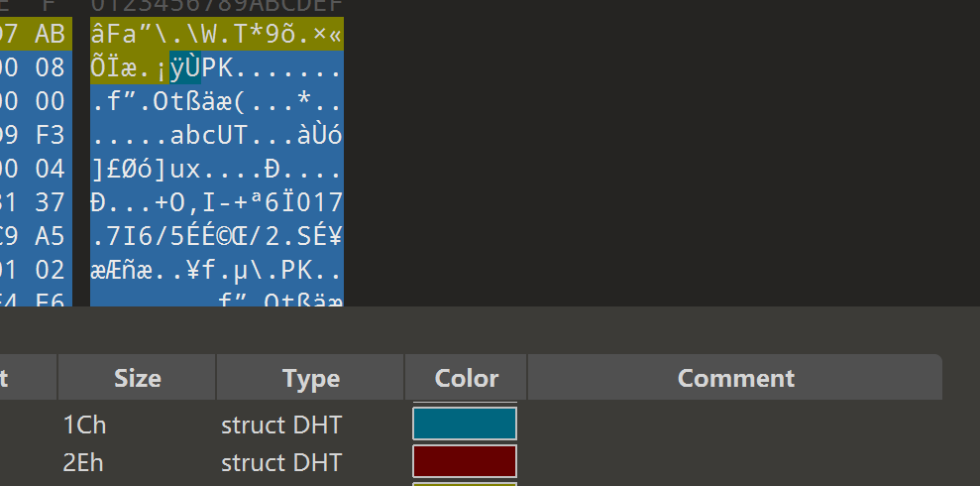Select the second struct DHT type entry

coord(280,461)
